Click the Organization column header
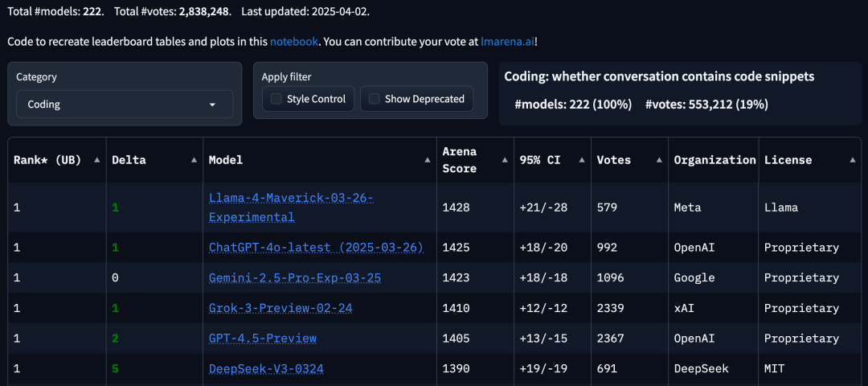This screenshot has width=868, height=386. [714, 160]
